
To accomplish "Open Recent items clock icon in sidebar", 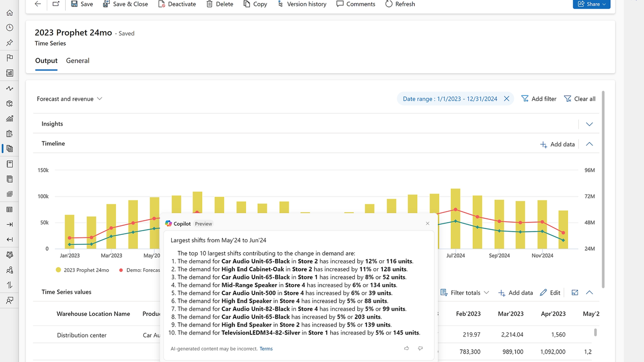I will point(10,28).
